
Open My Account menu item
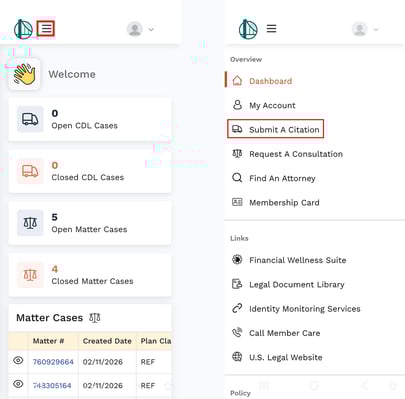pos(272,105)
